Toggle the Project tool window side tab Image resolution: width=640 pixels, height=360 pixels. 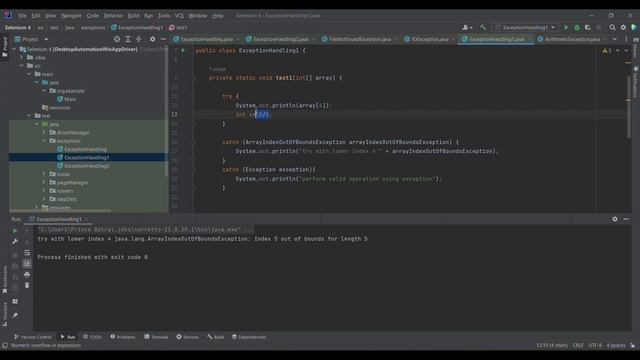[5, 47]
